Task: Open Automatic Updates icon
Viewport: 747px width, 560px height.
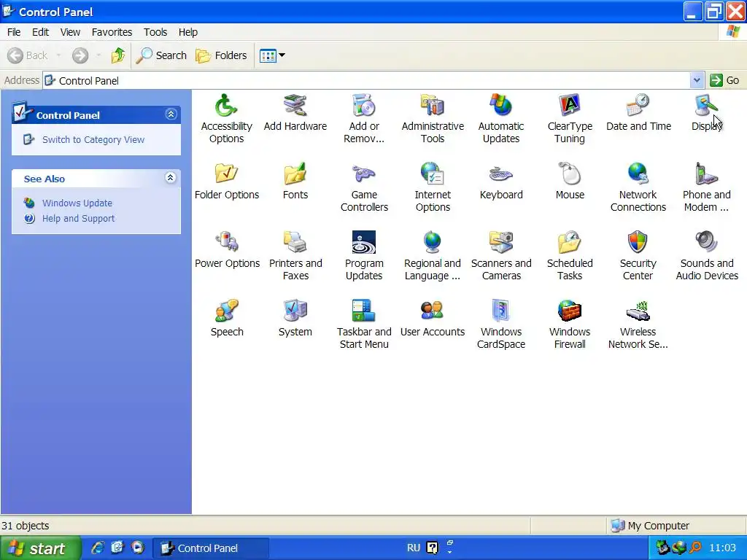Action: tap(501, 105)
